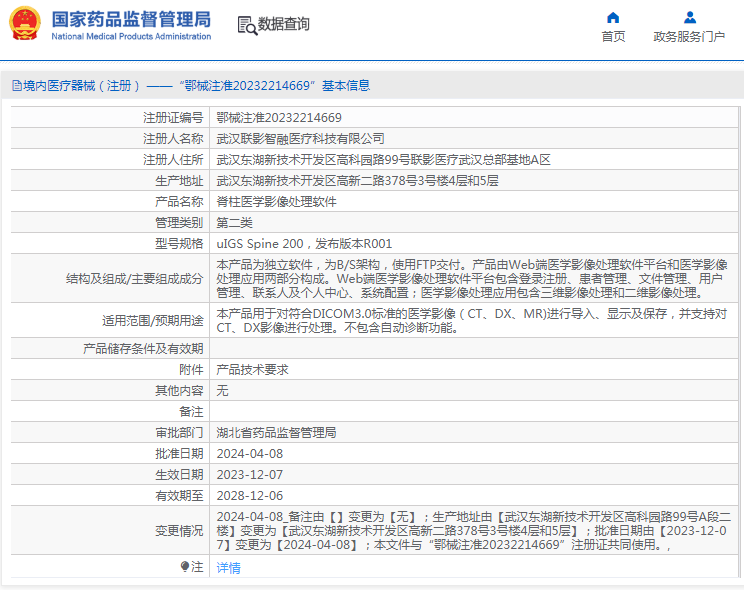Select 第二类 management class value

pos(234,223)
